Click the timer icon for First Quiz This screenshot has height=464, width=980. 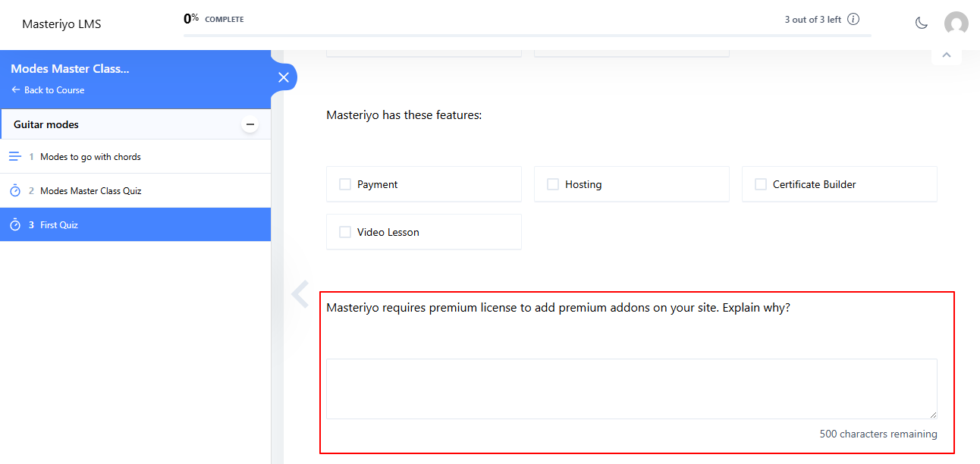pyautogui.click(x=15, y=224)
